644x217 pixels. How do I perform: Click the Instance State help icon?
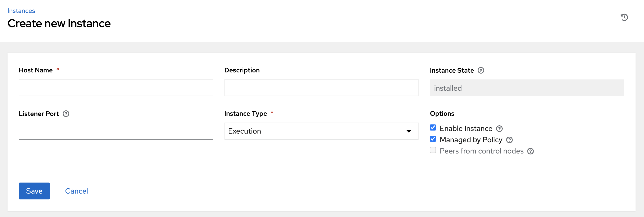pos(481,70)
